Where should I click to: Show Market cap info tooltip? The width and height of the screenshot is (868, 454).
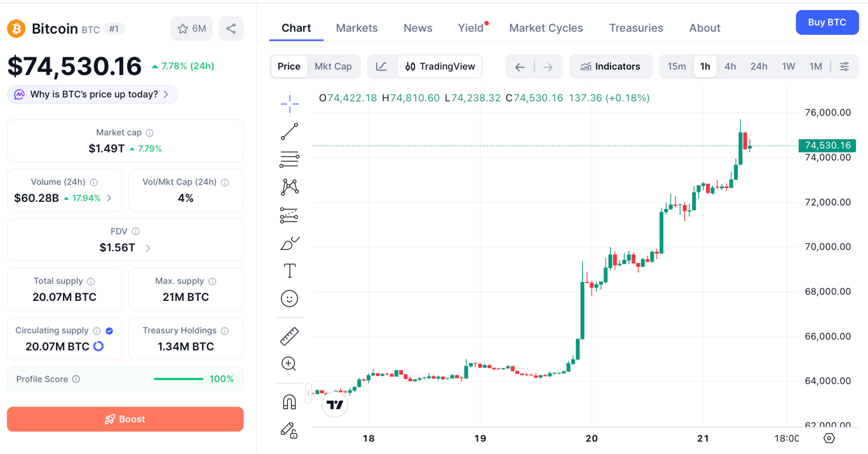(150, 133)
